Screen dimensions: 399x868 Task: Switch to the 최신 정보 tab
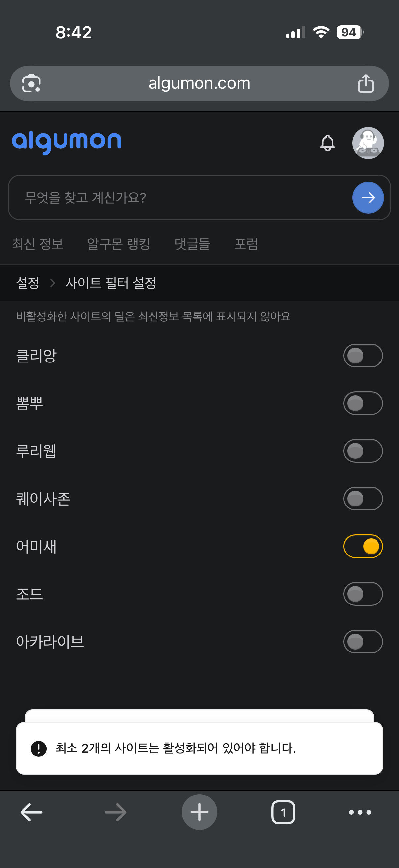tap(38, 244)
